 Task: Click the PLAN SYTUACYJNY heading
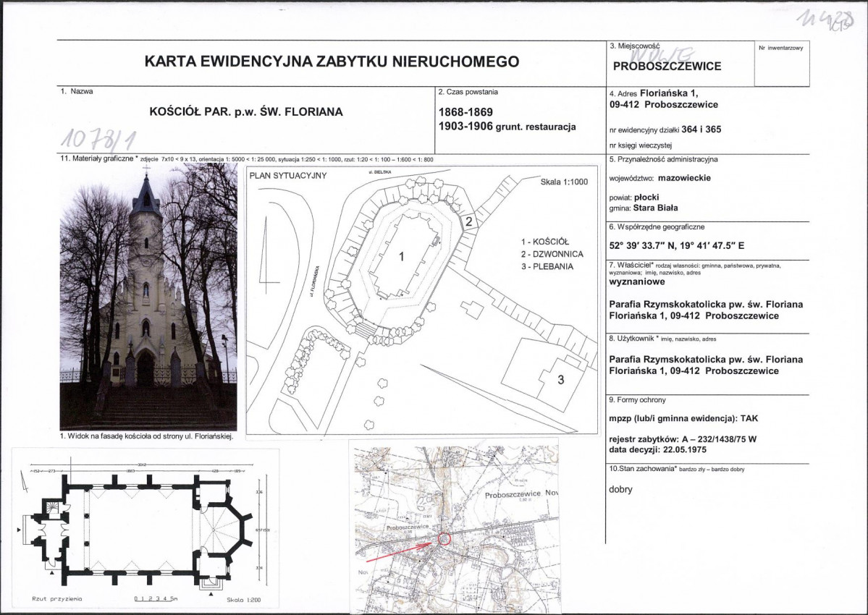(288, 176)
